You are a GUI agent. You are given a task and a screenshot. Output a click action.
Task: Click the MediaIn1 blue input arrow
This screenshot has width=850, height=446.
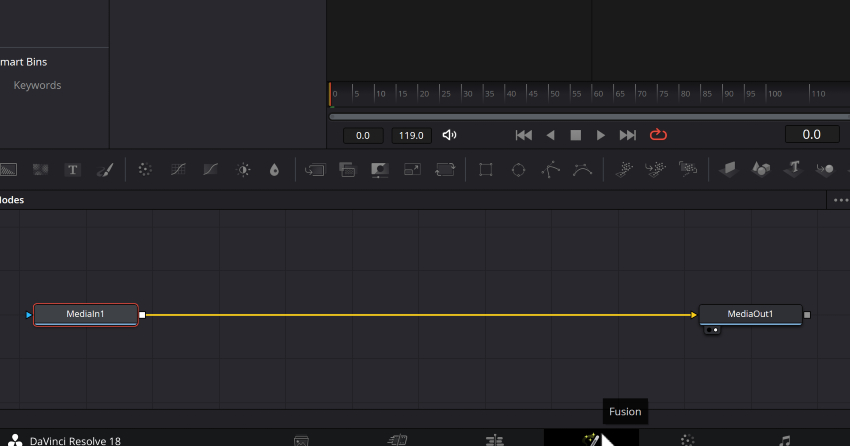29,315
